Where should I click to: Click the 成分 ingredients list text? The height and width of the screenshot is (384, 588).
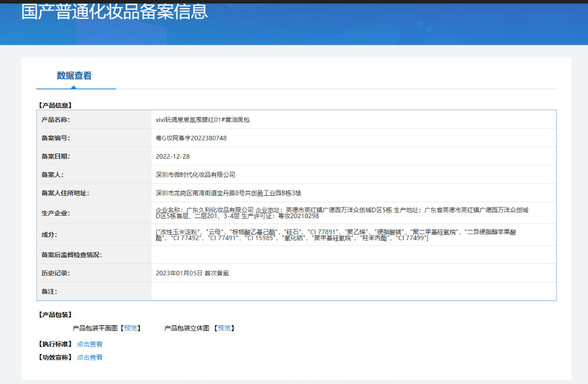pyautogui.click(x=336, y=235)
